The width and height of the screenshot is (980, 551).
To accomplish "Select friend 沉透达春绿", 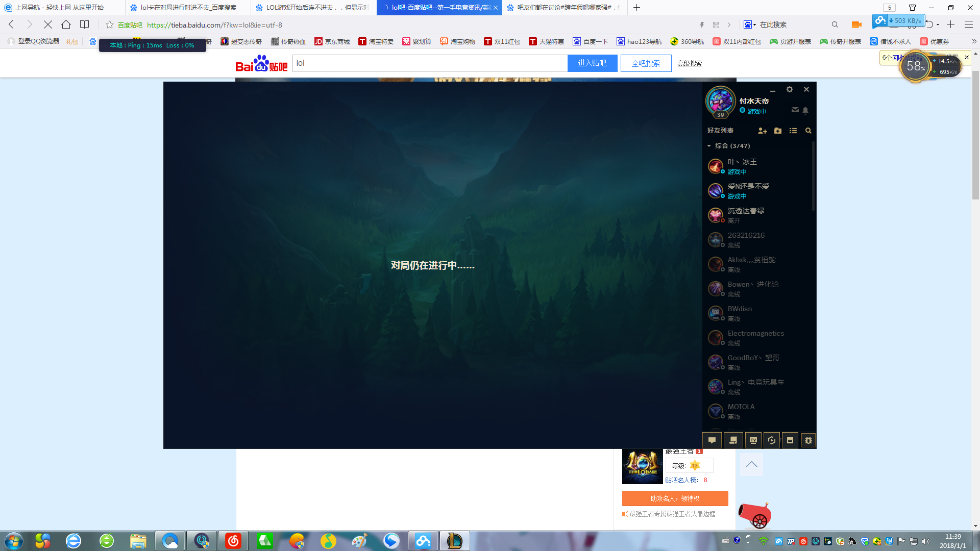I will coord(757,215).
